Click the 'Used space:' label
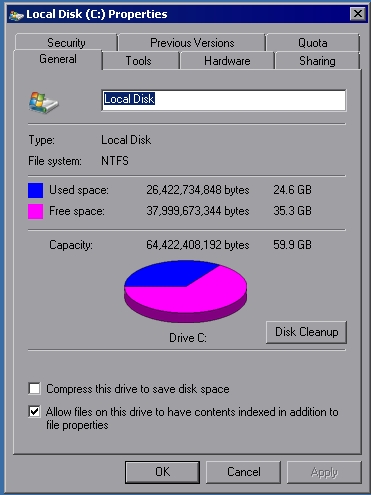 click(x=79, y=190)
